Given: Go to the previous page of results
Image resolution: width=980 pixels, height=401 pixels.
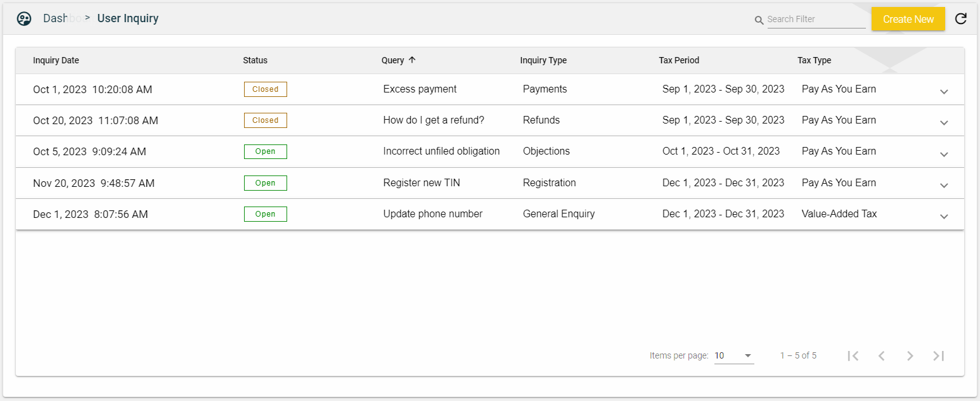Looking at the screenshot, I should click(x=881, y=356).
